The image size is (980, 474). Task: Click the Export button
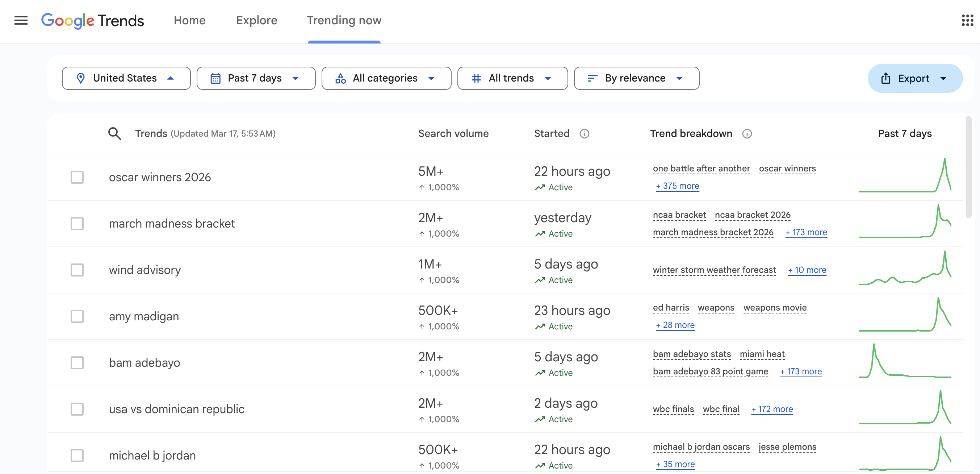[x=914, y=78]
